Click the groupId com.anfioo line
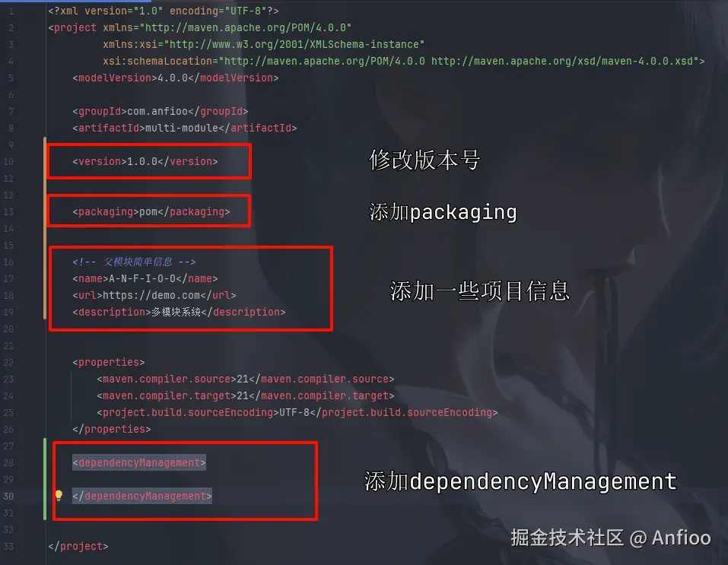Screen dimensions: 728x565 pyautogui.click(x=161, y=111)
